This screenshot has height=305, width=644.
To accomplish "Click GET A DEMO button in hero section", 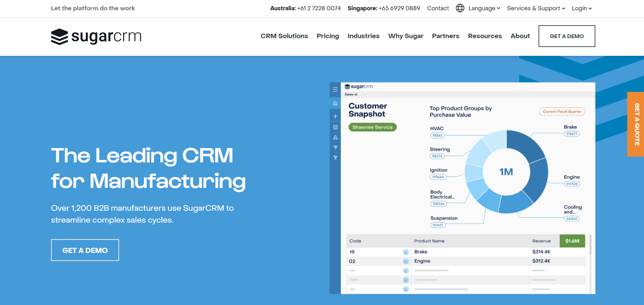I will [85, 250].
